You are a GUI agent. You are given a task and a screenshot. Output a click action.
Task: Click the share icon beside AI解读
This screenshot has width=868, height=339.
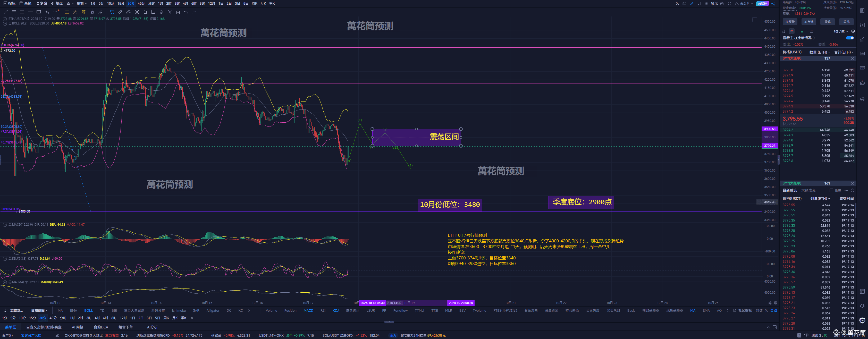pyautogui.click(x=773, y=4)
